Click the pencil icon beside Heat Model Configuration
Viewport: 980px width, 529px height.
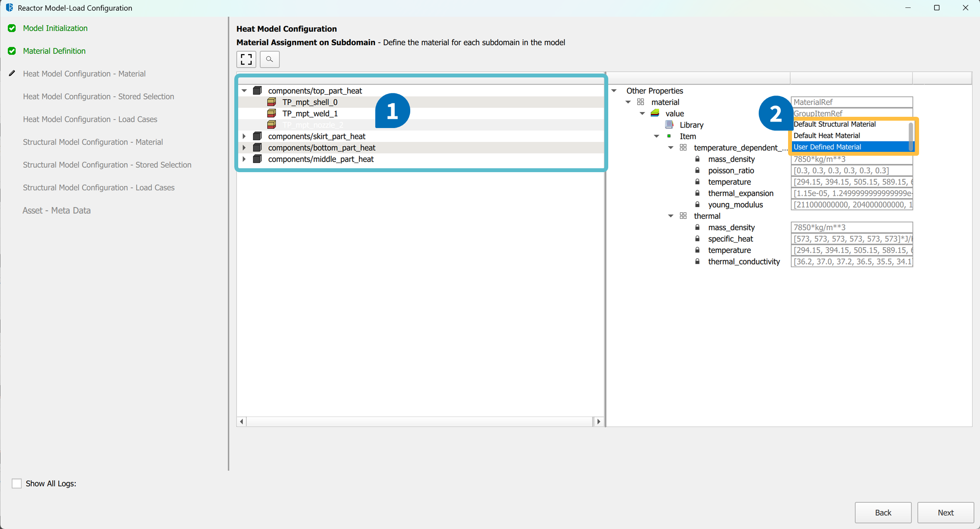click(12, 74)
